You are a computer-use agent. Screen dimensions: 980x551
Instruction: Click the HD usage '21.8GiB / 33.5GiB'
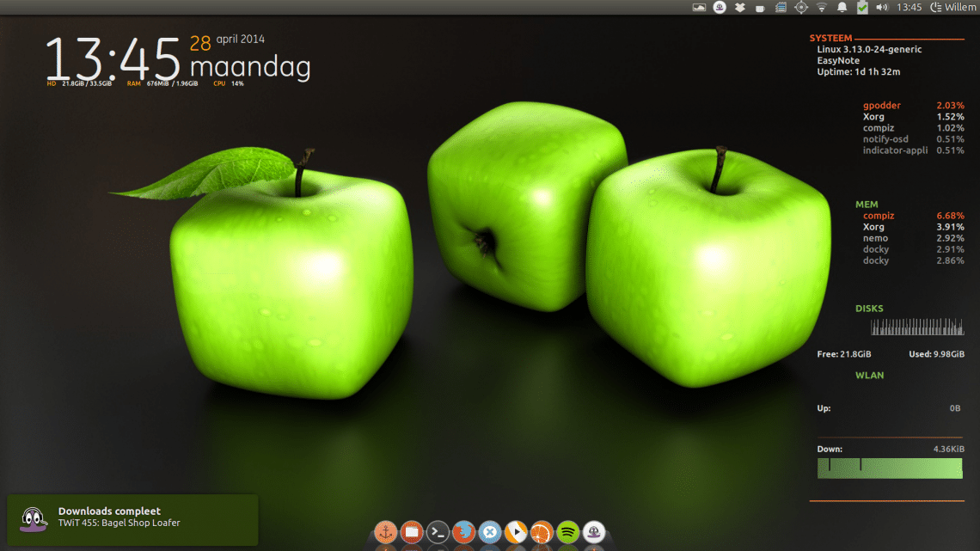tap(87, 83)
